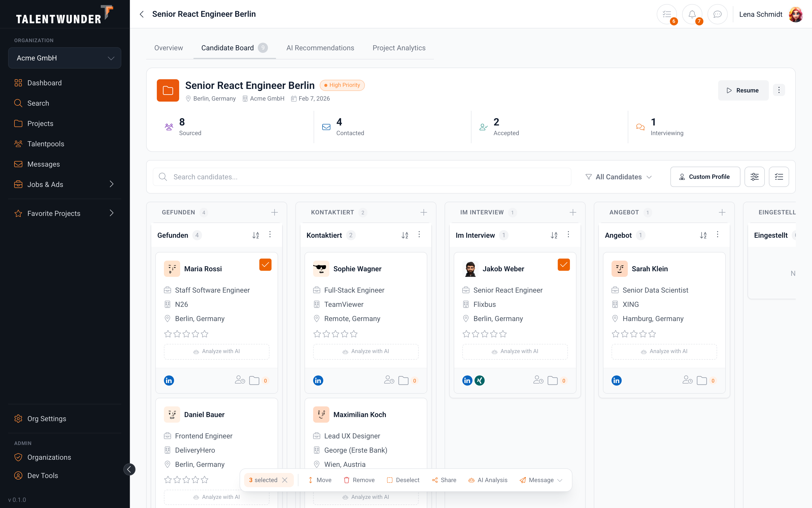Open Org Settings in the sidebar
Viewport: 812px width, 508px height.
[64, 419]
